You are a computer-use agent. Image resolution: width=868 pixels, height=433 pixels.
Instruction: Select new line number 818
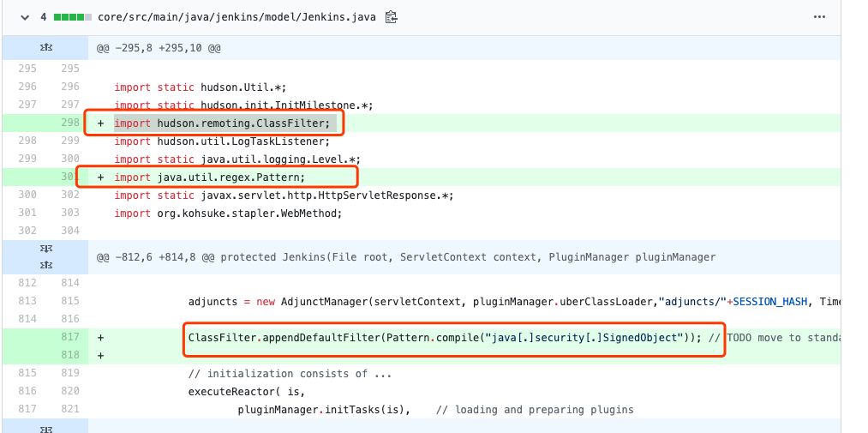pyautogui.click(x=70, y=354)
